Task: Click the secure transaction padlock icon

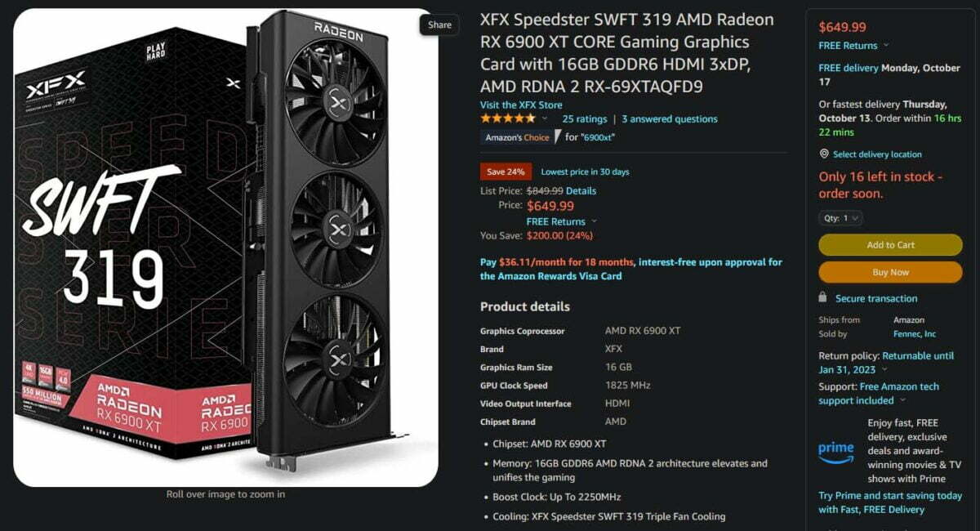Action: (x=824, y=297)
